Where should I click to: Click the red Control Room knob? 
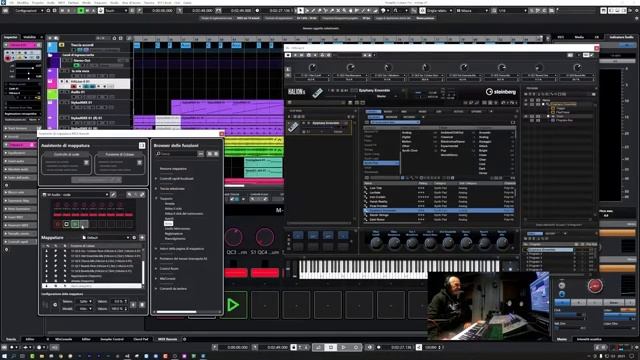(595, 286)
